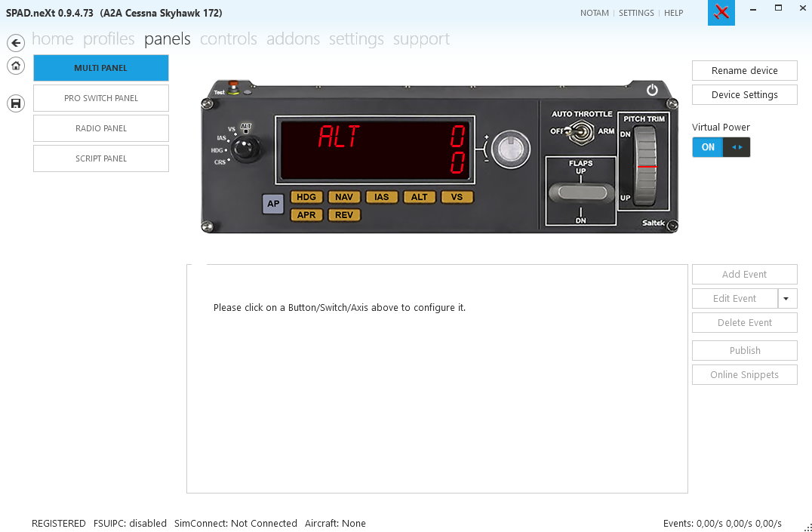Image resolution: width=812 pixels, height=532 pixels.
Task: Click the Pitch Trim wheel
Action: [644, 167]
